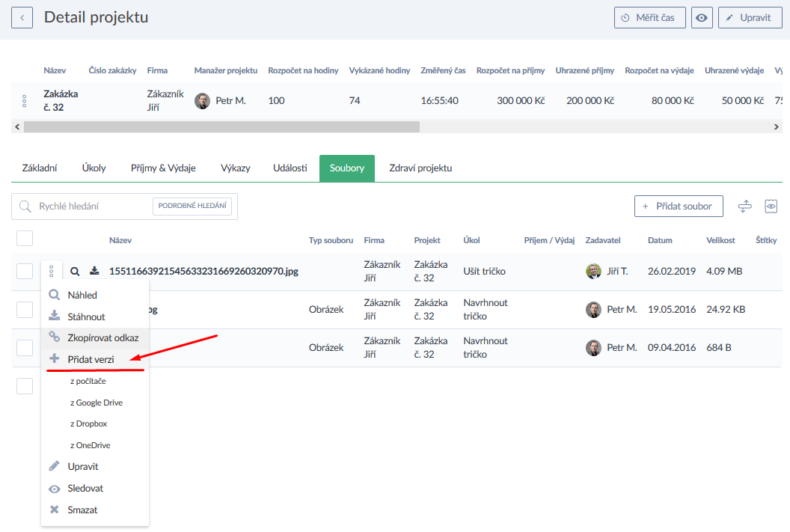Image resolution: width=790 pixels, height=532 pixels.
Task: Click the eye icon in top header
Action: tap(702, 18)
